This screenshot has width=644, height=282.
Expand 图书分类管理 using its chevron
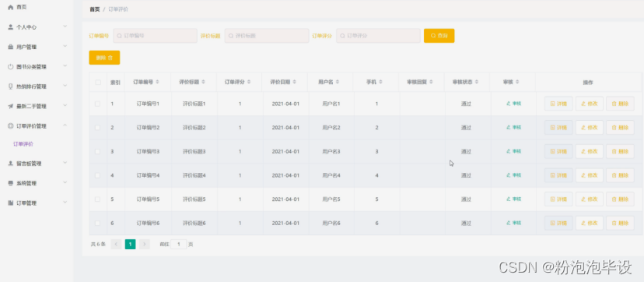pos(65,66)
